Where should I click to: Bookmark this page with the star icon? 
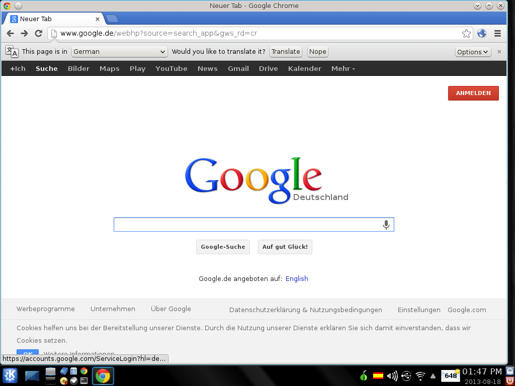[466, 33]
